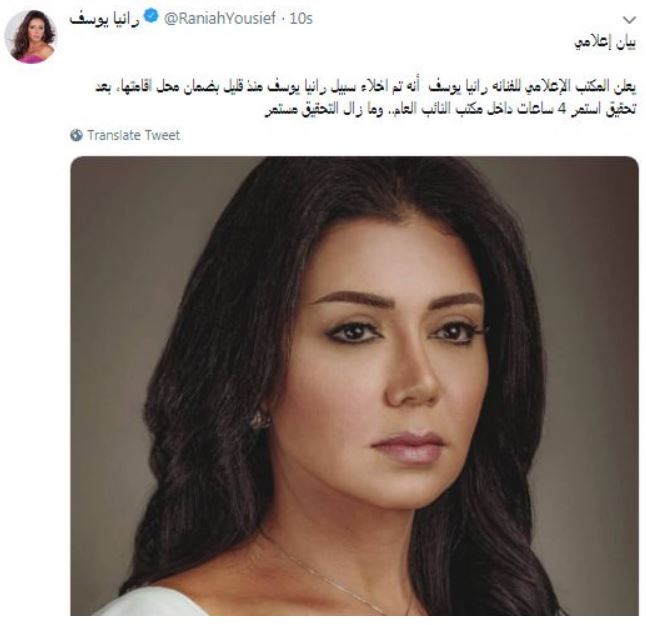Click the blue verified badge icon
Viewport: 646px width, 625px height.
coord(152,16)
